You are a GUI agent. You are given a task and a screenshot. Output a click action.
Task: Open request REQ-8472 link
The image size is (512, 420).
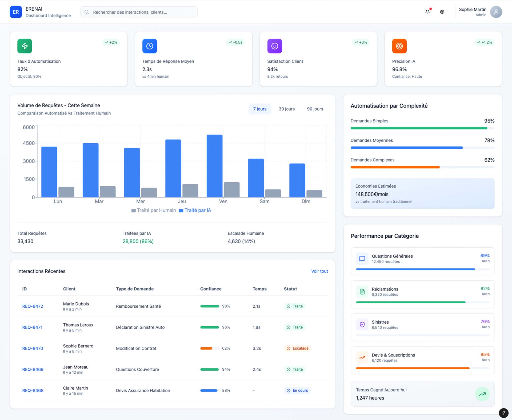click(x=33, y=306)
